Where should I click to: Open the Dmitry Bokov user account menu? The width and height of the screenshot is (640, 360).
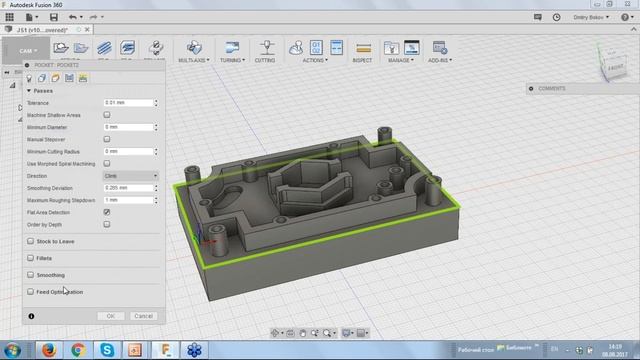(x=591, y=17)
